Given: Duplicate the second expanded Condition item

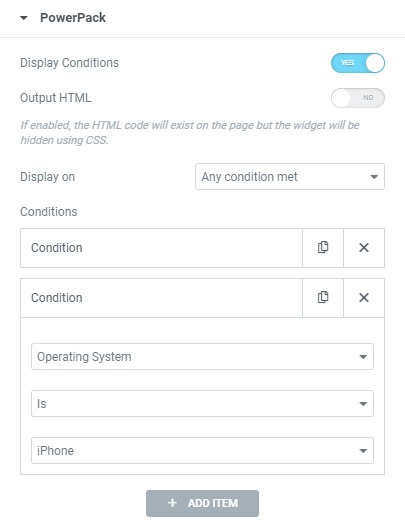Looking at the screenshot, I should [323, 298].
